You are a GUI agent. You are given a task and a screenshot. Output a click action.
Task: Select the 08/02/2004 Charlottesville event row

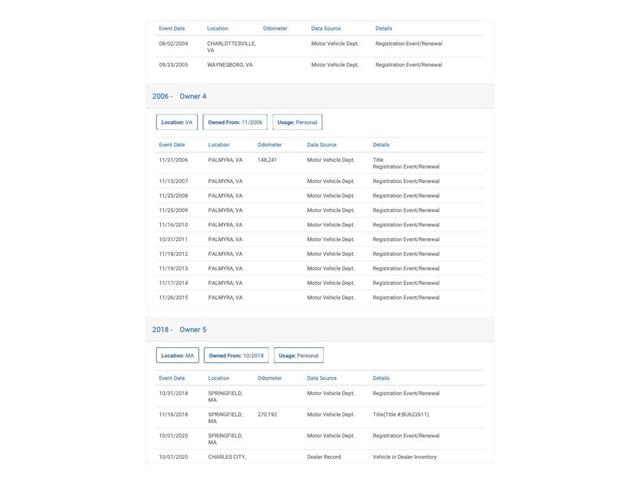(320, 47)
